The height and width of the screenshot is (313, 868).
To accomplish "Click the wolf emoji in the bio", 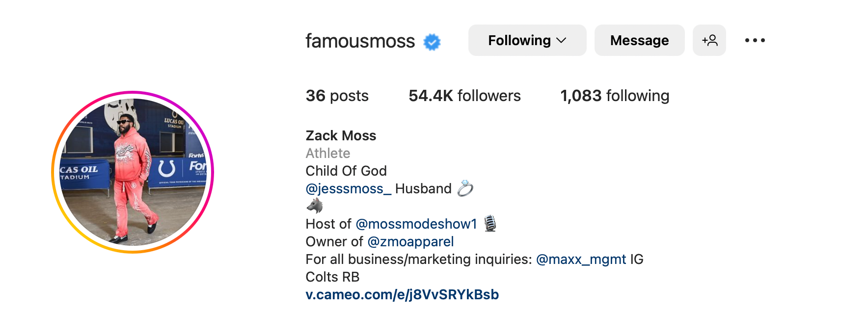I will click(315, 206).
